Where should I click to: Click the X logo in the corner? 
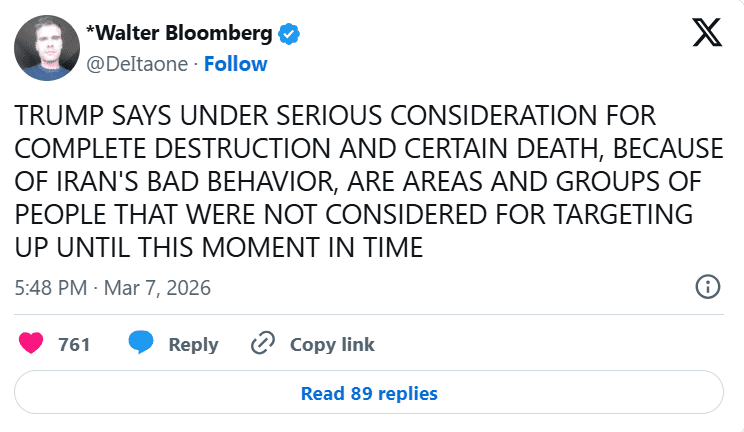pyautogui.click(x=707, y=34)
